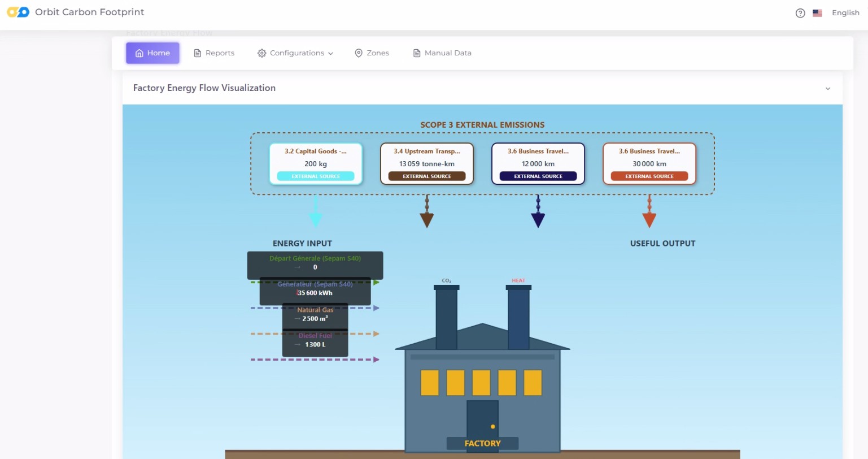The width and height of the screenshot is (868, 459).
Task: Click the Natural Gas energy input box
Action: pos(315,315)
